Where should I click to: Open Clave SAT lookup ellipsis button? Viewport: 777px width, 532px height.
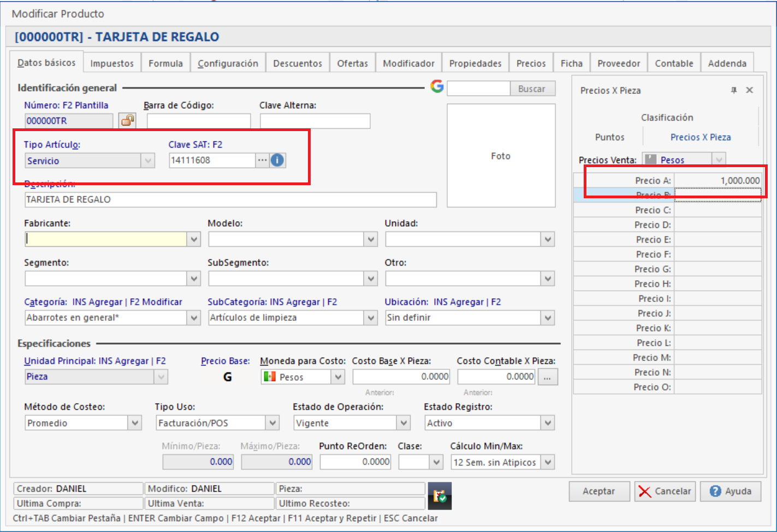(x=262, y=160)
